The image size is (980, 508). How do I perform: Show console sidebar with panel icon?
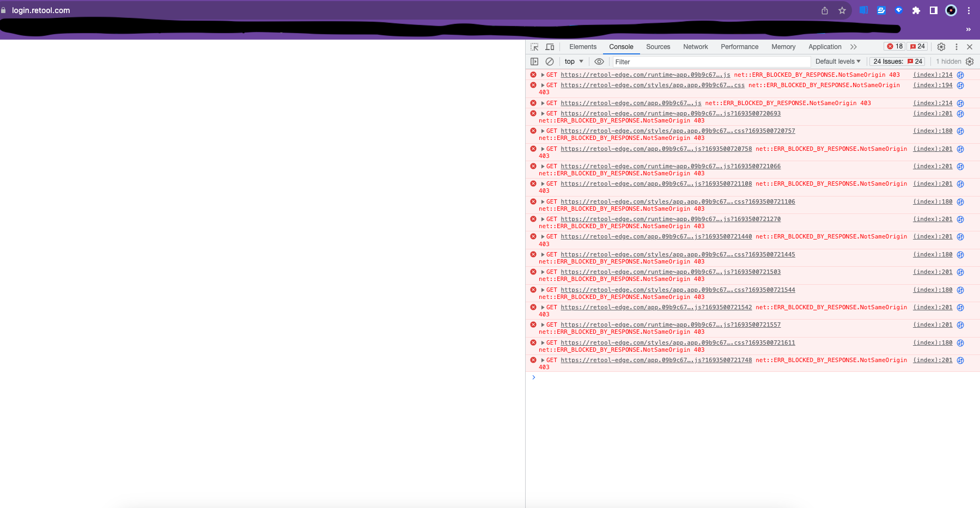click(534, 62)
